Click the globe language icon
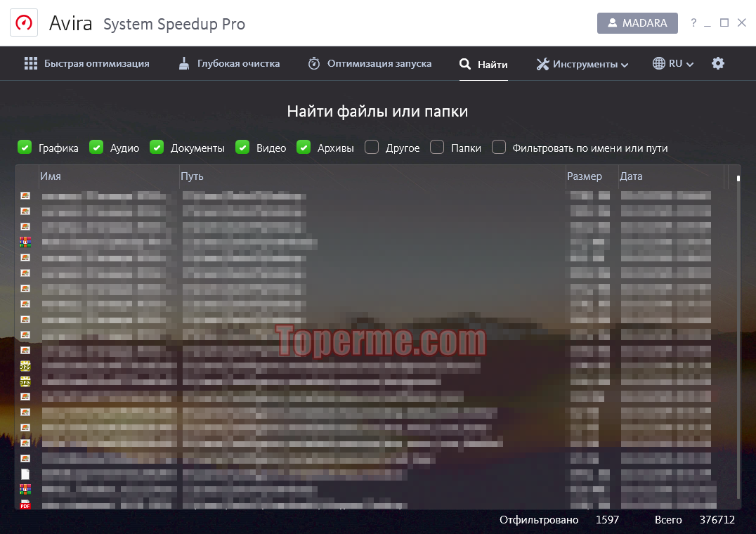 tap(658, 64)
